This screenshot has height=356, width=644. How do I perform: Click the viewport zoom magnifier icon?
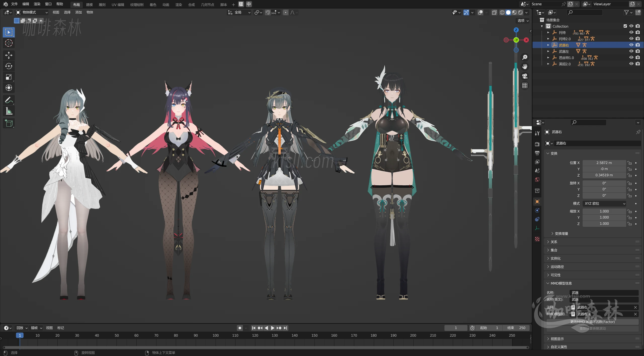(x=525, y=57)
